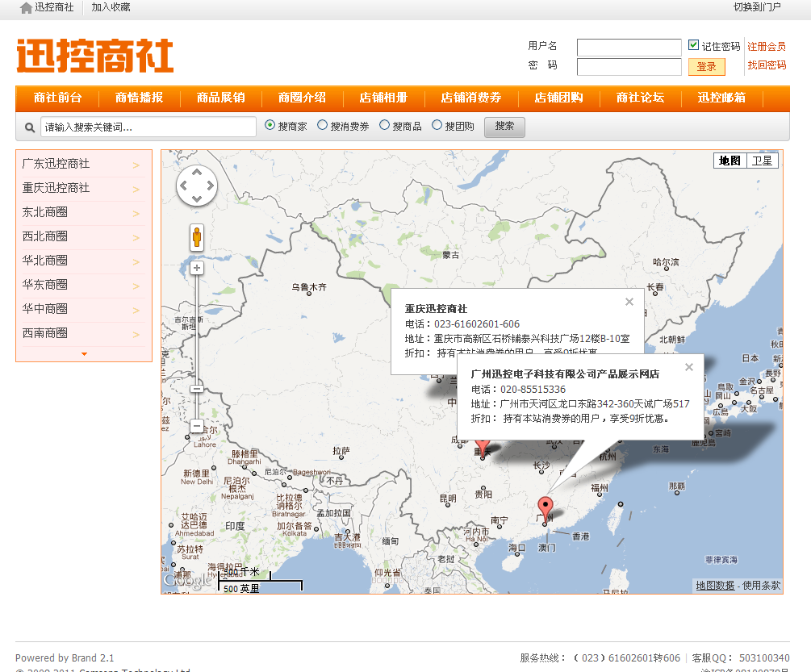The width and height of the screenshot is (811, 672).
Task: Open the 店铺相册 nav tab
Action: (x=384, y=98)
